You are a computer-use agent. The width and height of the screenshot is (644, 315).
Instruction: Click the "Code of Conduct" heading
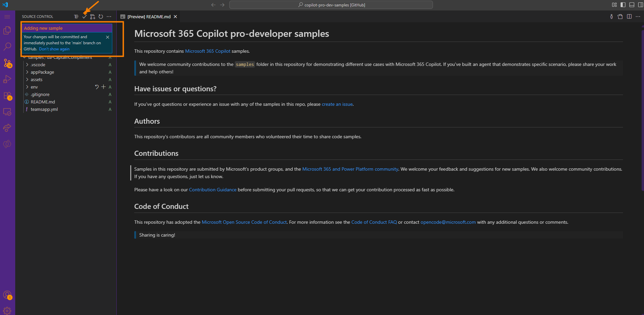point(161,206)
